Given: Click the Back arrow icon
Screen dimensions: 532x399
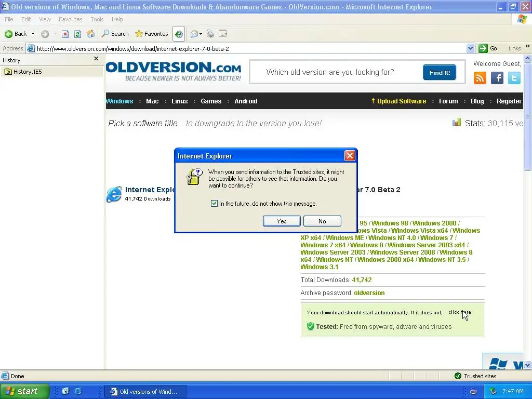Looking at the screenshot, I should click(x=8, y=34).
